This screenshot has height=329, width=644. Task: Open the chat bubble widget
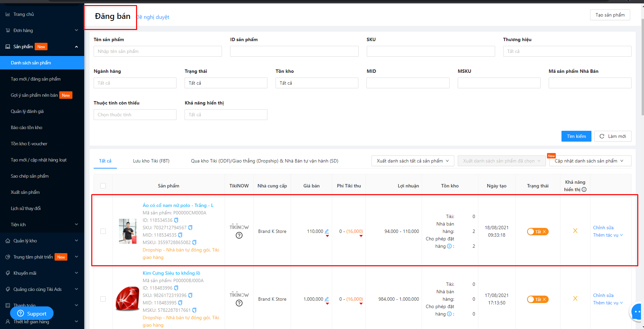coord(637,312)
